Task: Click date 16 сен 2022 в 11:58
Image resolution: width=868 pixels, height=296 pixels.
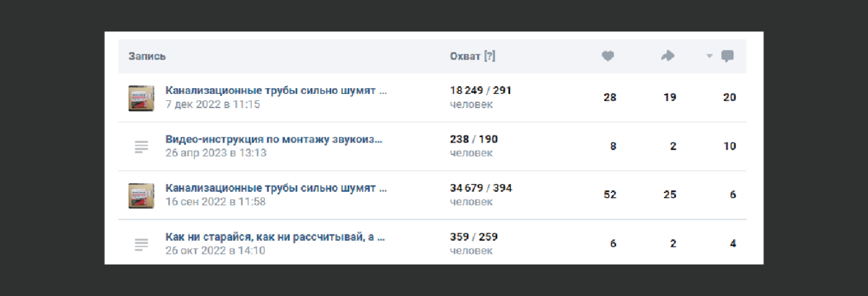Action: (x=215, y=201)
